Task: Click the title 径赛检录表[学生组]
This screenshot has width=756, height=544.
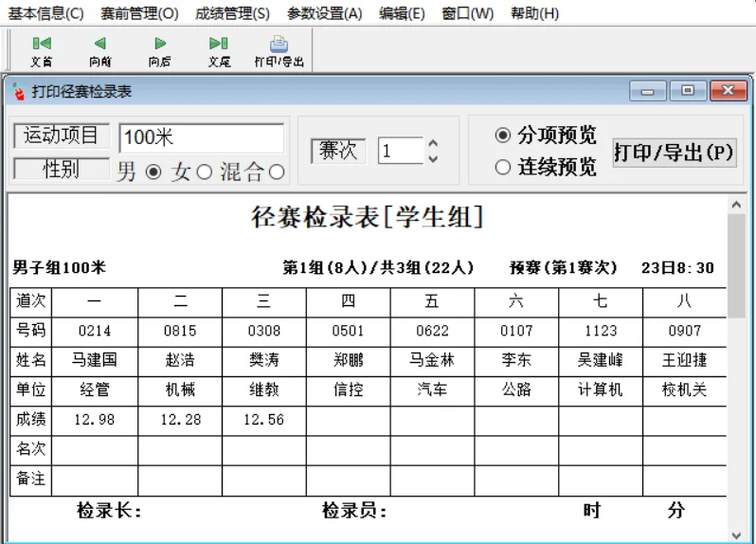Action: tap(367, 217)
